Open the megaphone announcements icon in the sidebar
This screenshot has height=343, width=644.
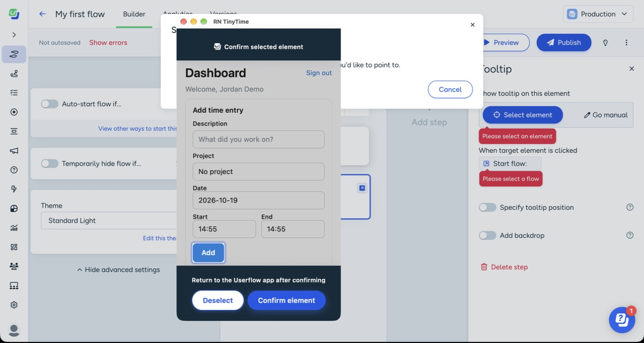pyautogui.click(x=14, y=150)
